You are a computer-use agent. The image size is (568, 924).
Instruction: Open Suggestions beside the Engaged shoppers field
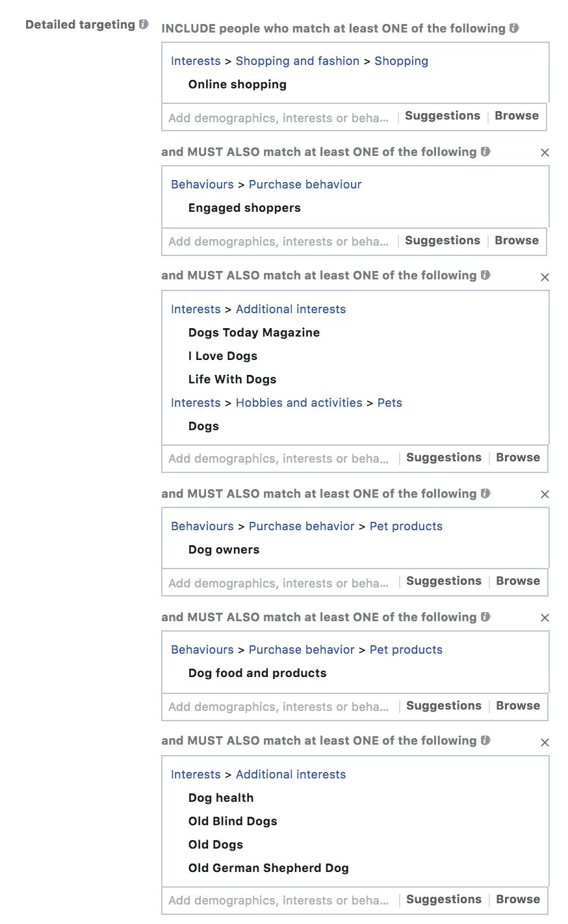442,240
